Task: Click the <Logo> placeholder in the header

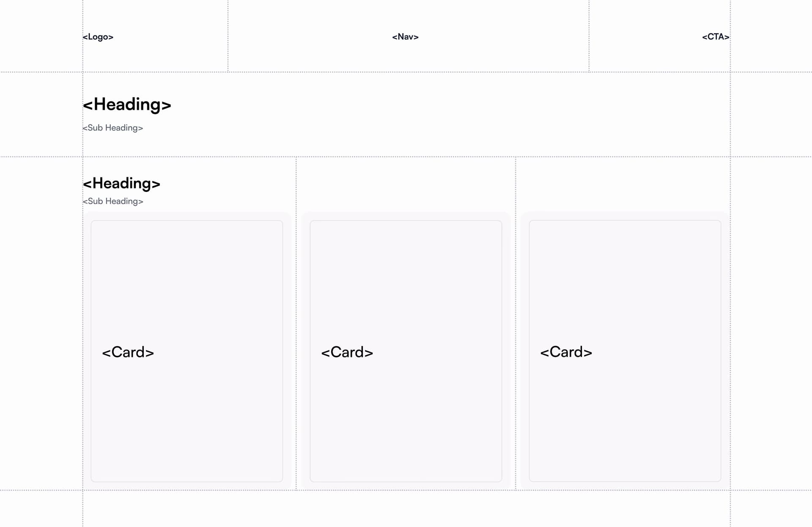Action: [98, 37]
